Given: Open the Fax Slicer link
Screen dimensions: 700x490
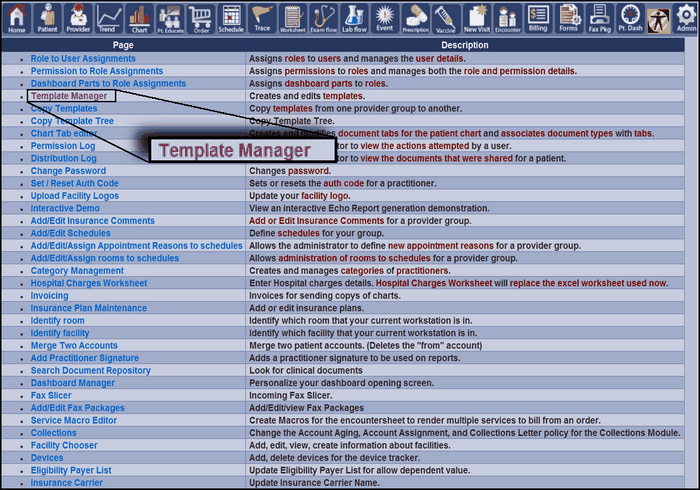Looking at the screenshot, I should point(51,396).
